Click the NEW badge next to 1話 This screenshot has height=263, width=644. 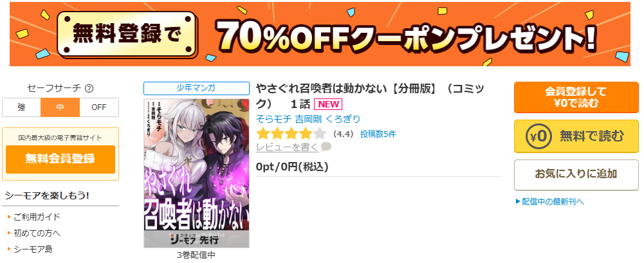[327, 104]
